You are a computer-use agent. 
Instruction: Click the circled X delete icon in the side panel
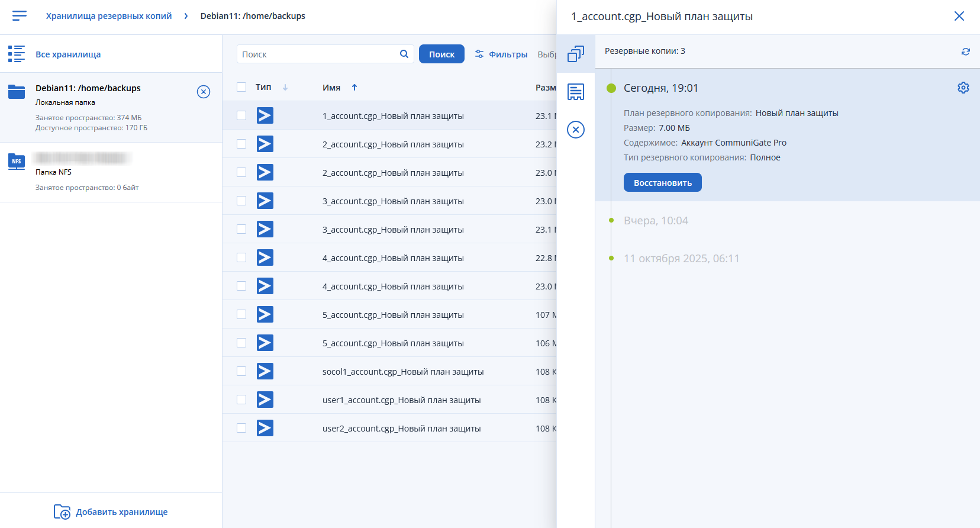pyautogui.click(x=576, y=130)
